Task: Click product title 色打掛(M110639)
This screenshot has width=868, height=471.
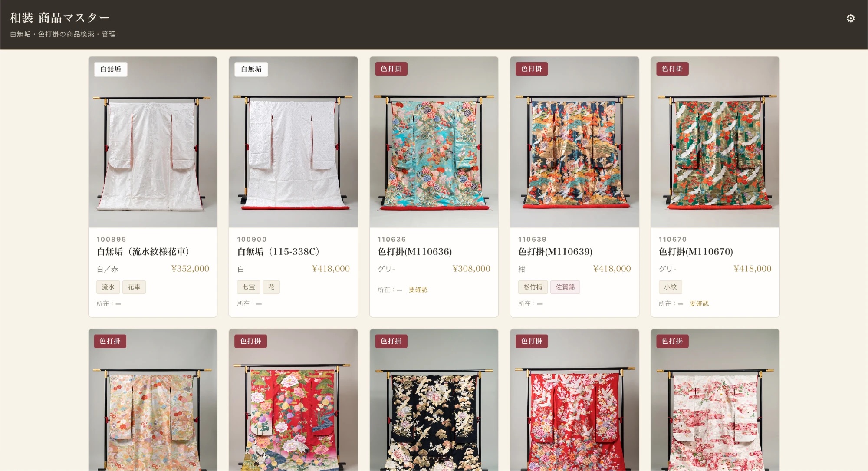Action: tap(556, 252)
